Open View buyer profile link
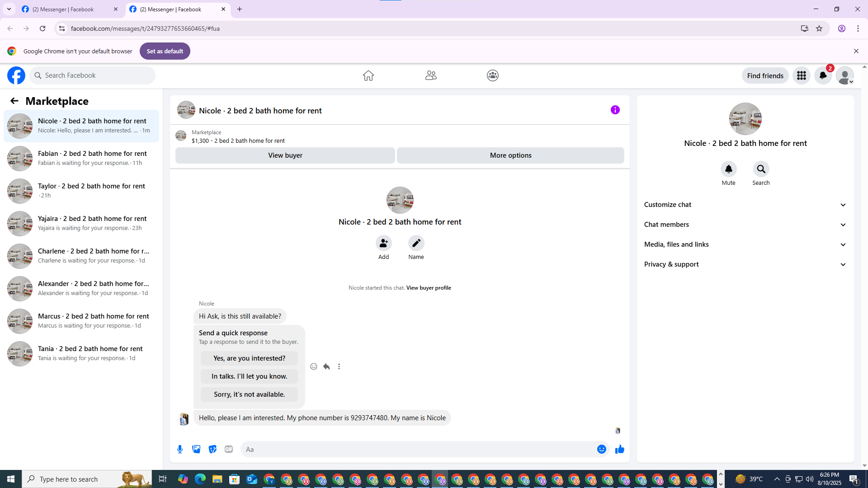 coord(428,288)
